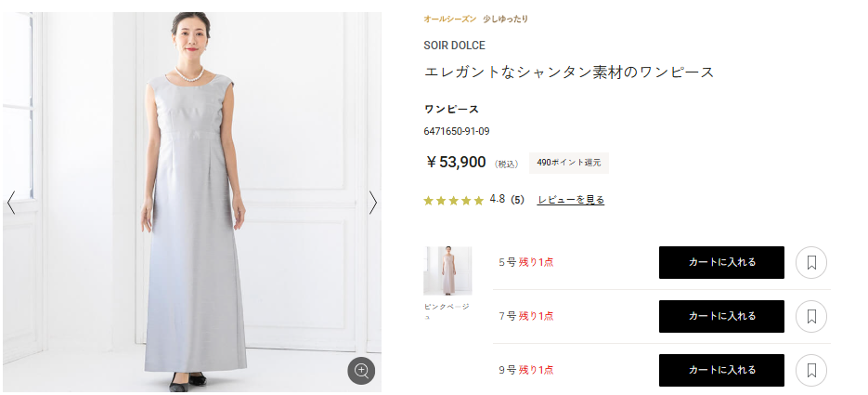Click the 490ポイント還元 points badge
This screenshot has height=395, width=868.
(568, 163)
